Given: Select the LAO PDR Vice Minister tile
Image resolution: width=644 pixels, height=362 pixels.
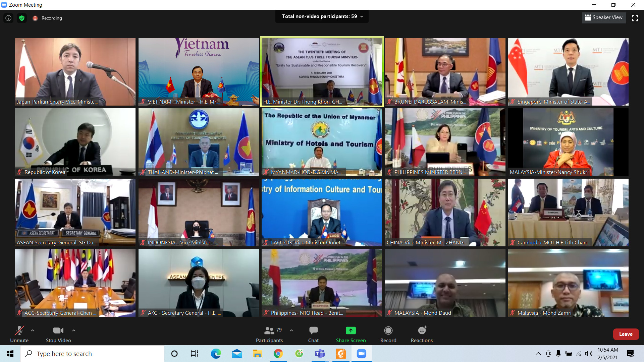Looking at the screenshot, I should pyautogui.click(x=322, y=213).
